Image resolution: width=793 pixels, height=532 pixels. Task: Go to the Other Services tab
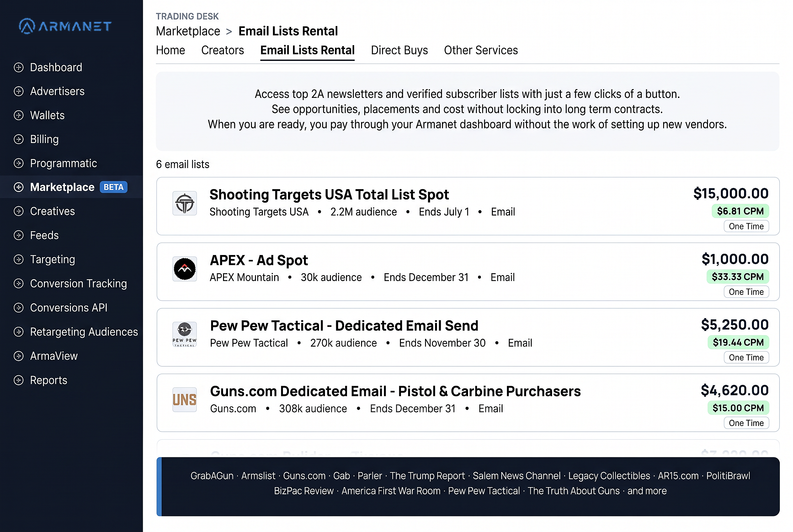pos(481,50)
